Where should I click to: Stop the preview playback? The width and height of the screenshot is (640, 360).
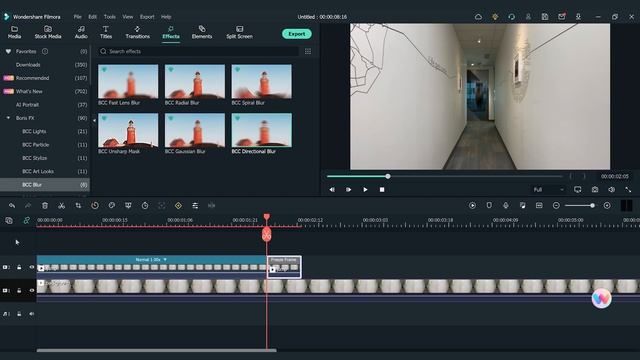point(382,190)
